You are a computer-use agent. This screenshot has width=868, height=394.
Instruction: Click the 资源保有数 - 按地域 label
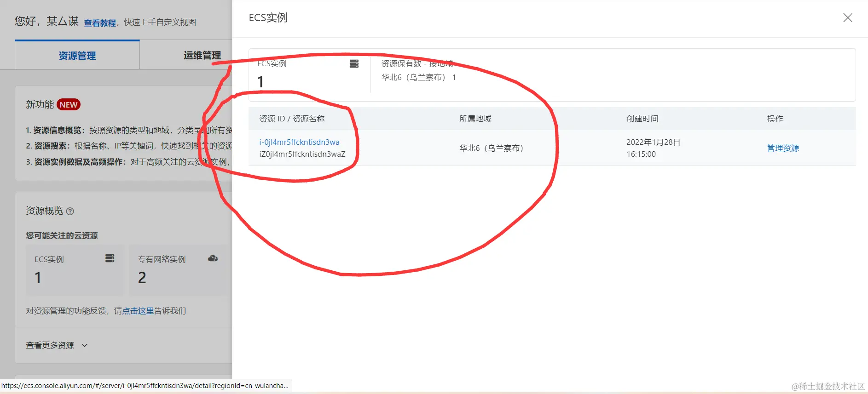point(417,63)
